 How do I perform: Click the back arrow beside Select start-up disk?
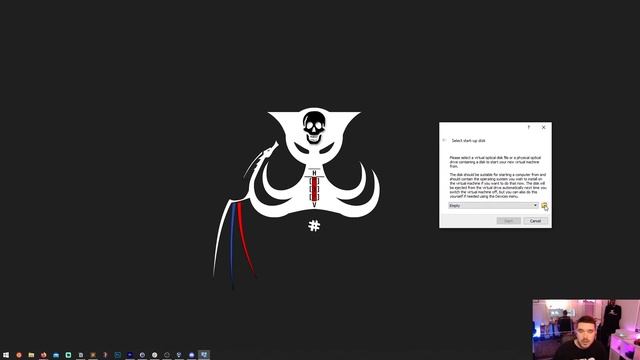point(444,140)
